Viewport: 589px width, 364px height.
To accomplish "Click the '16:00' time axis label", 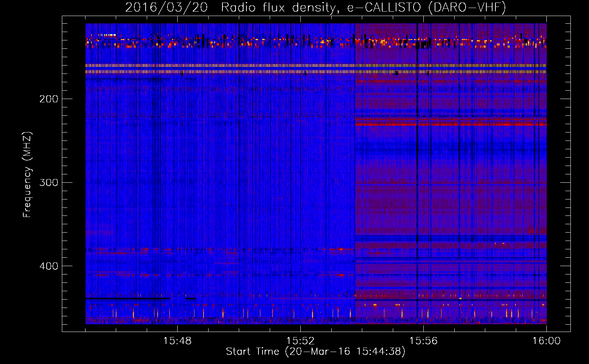I will (546, 341).
